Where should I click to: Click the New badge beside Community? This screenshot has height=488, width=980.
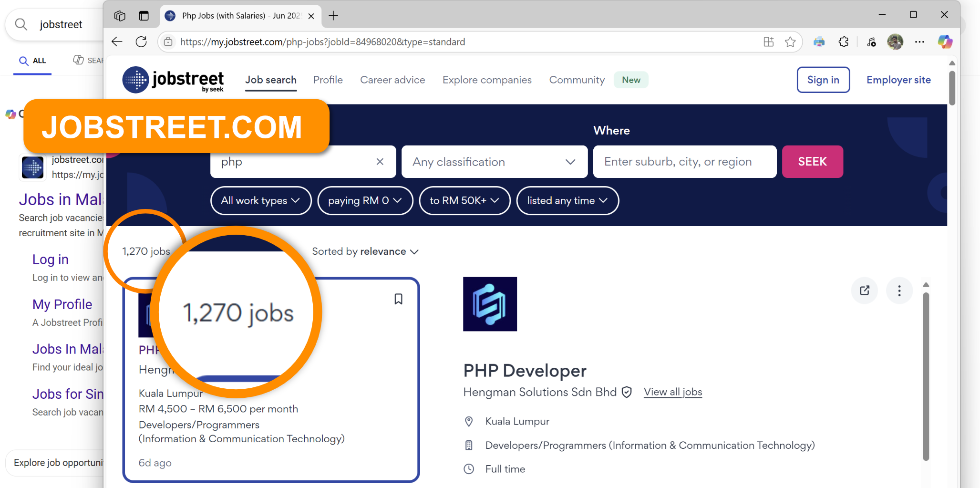[631, 80]
